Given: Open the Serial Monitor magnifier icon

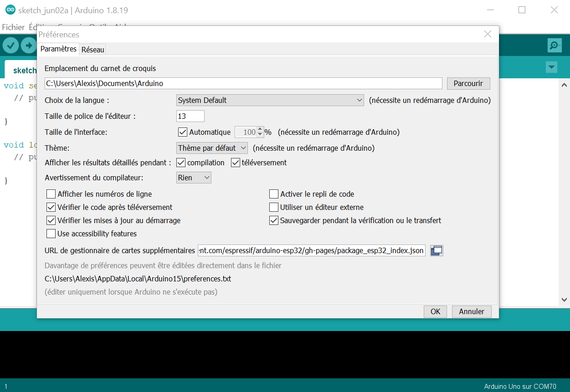Looking at the screenshot, I should (x=554, y=46).
